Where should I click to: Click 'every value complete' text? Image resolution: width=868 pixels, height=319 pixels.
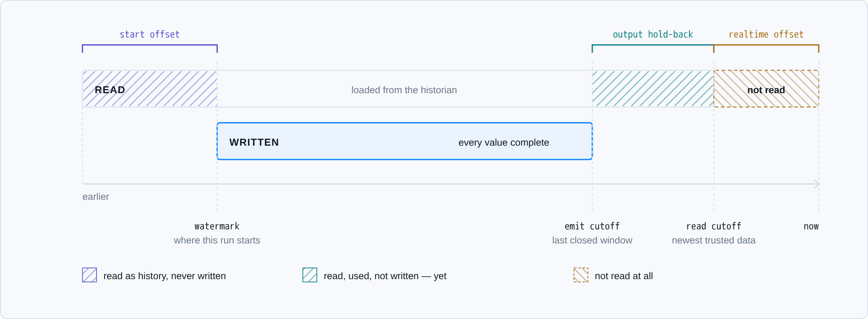point(504,142)
